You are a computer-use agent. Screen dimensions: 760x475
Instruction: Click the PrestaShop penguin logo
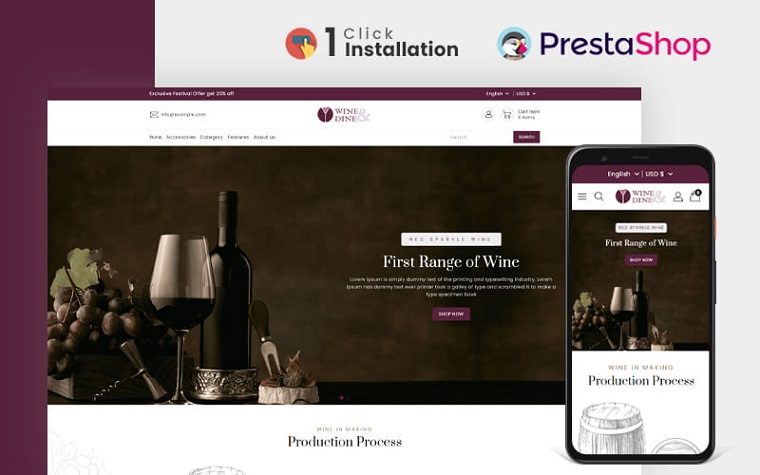click(514, 44)
